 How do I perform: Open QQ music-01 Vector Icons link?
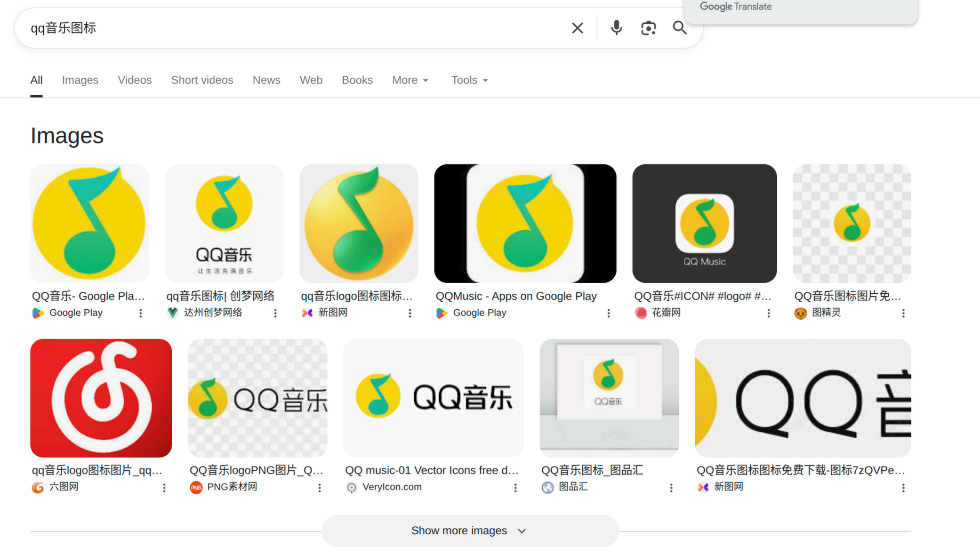tap(432, 470)
